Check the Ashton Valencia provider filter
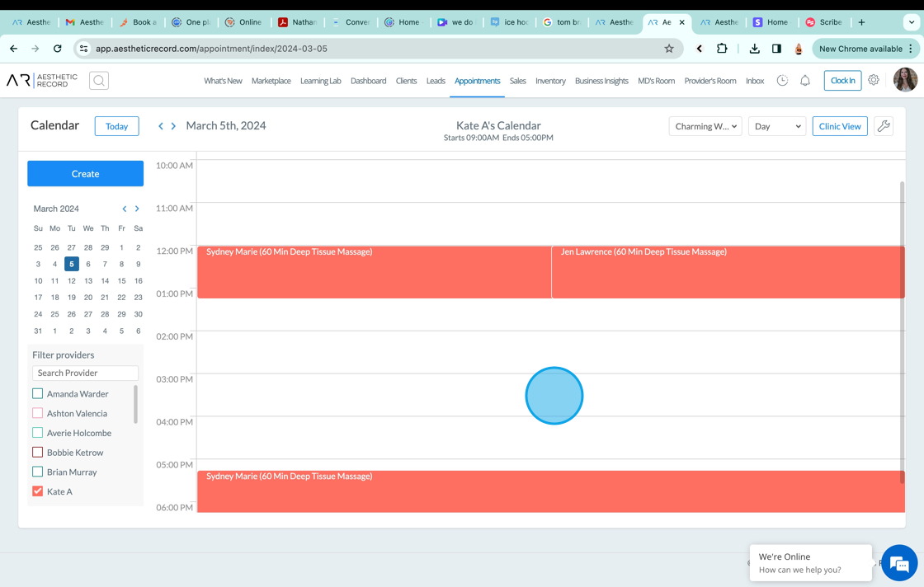The width and height of the screenshot is (924, 587). tap(38, 413)
